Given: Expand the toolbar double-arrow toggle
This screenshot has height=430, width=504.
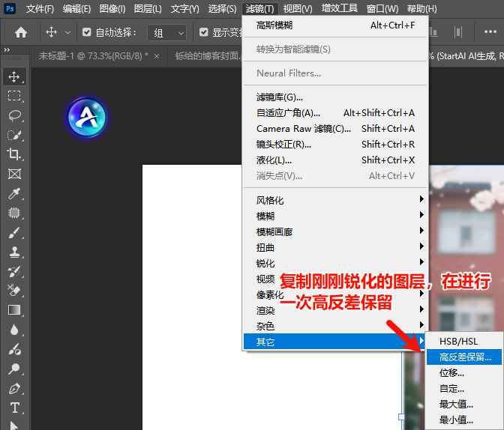Looking at the screenshot, I should [x=7, y=49].
